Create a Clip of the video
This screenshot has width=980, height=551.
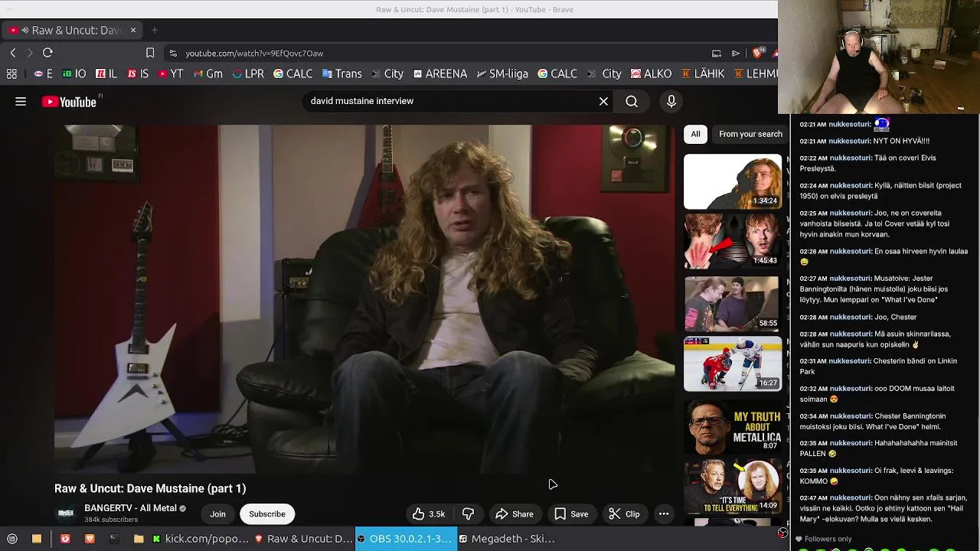[x=624, y=514]
